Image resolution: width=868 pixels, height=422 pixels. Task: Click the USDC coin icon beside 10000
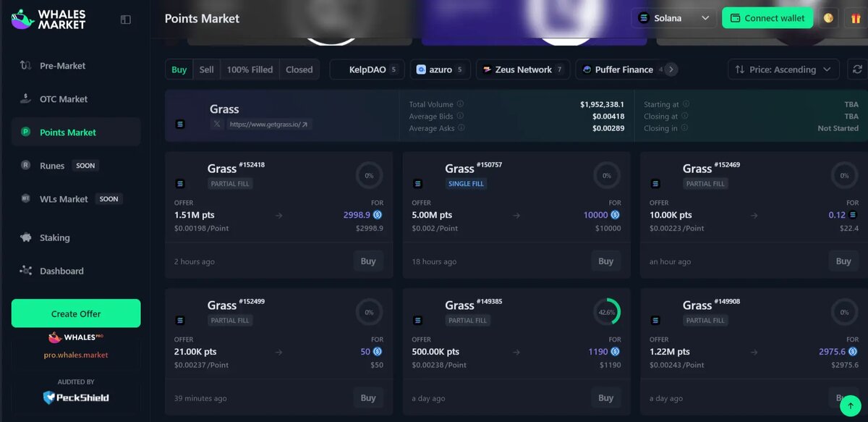(x=615, y=215)
